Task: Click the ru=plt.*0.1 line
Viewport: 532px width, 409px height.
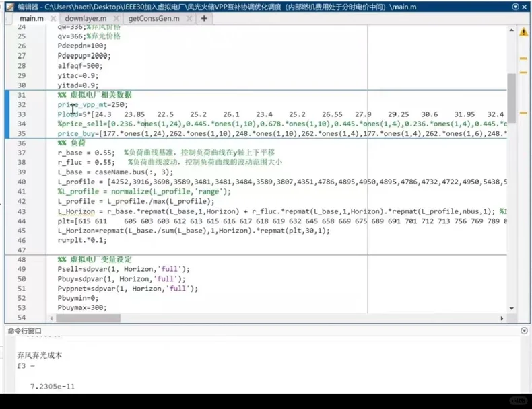Action: click(82, 240)
